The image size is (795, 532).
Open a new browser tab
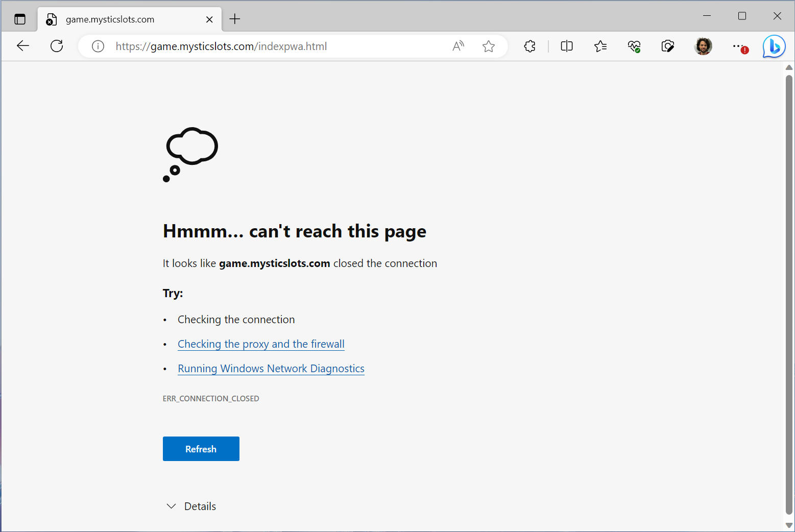click(x=235, y=19)
